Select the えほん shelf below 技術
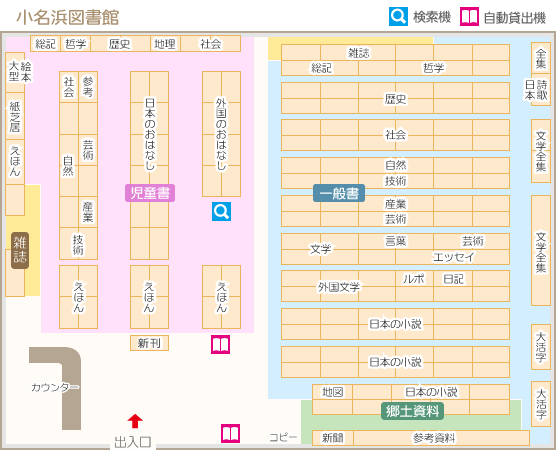This screenshot has width=558, height=450. [x=78, y=297]
